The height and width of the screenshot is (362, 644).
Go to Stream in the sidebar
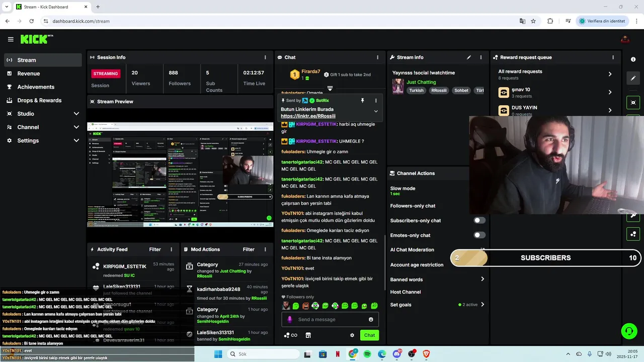43,60
